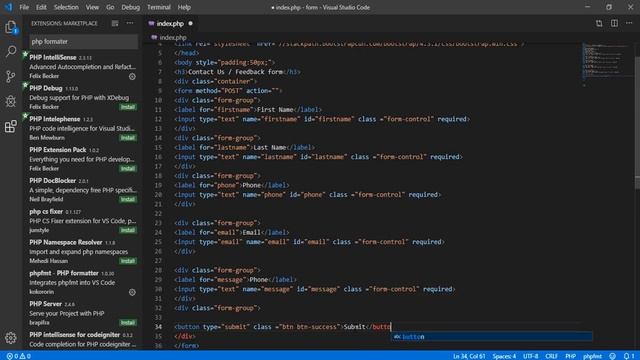This screenshot has height=360, width=640.
Task: Install the PHP Namespace Resolver extension
Action: point(128,261)
